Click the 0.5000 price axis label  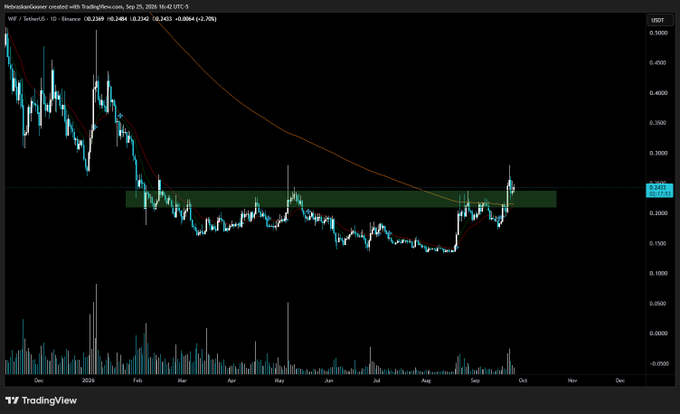[658, 33]
